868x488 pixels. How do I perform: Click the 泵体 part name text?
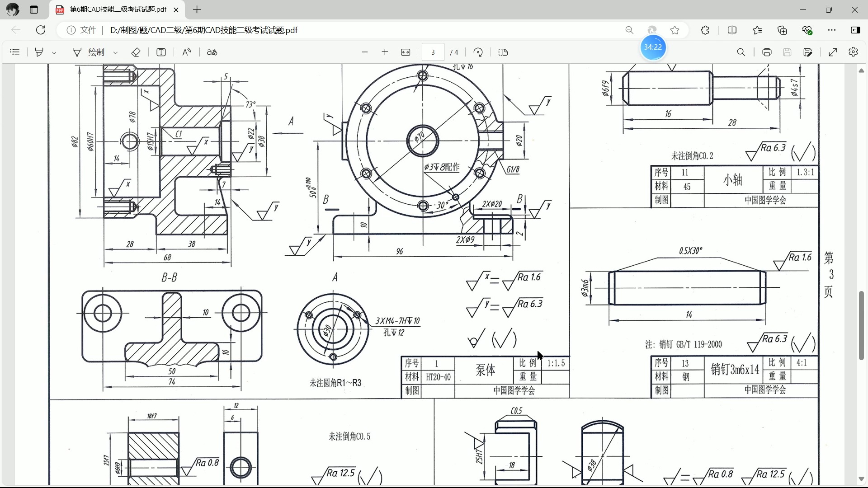(x=485, y=370)
